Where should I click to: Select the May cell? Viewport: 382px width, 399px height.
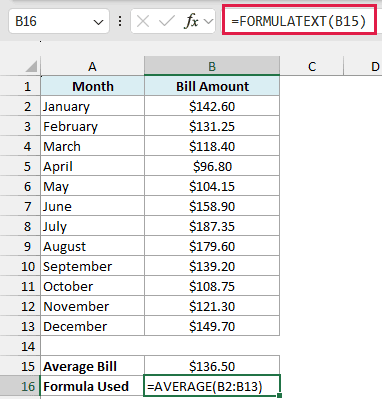pyautogui.click(x=93, y=186)
